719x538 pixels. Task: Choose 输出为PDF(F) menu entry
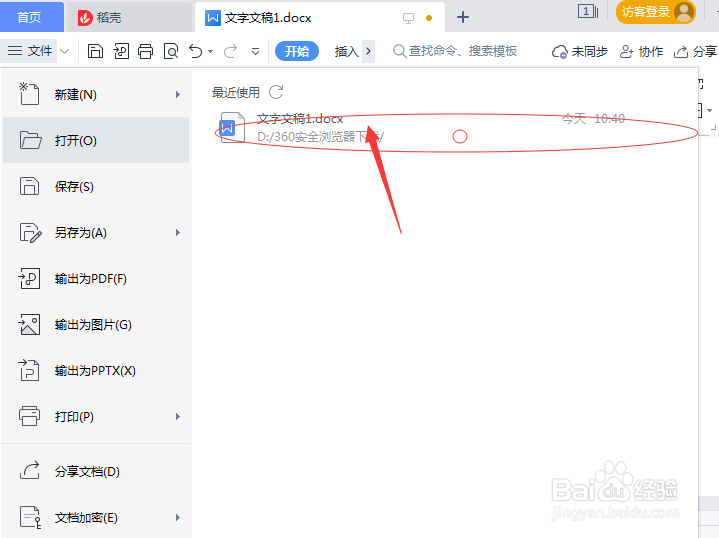click(x=96, y=278)
